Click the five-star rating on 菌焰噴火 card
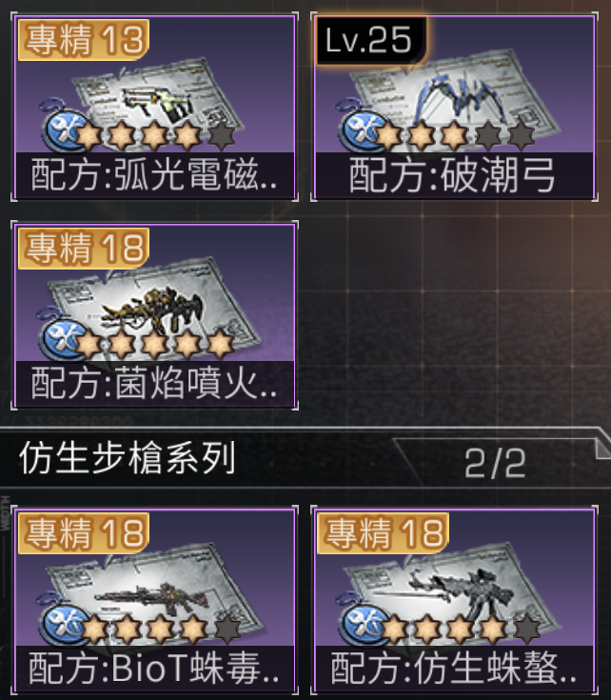 click(x=154, y=344)
